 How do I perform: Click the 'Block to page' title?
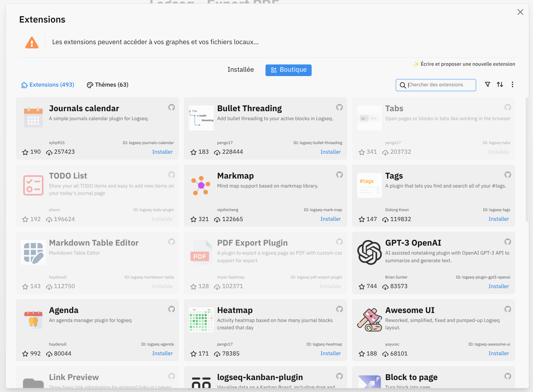pyautogui.click(x=412, y=377)
